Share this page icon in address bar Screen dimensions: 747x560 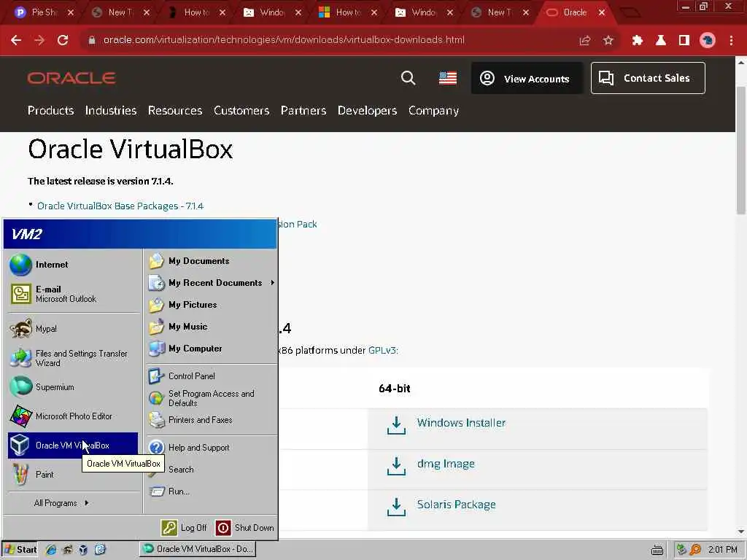tap(585, 41)
